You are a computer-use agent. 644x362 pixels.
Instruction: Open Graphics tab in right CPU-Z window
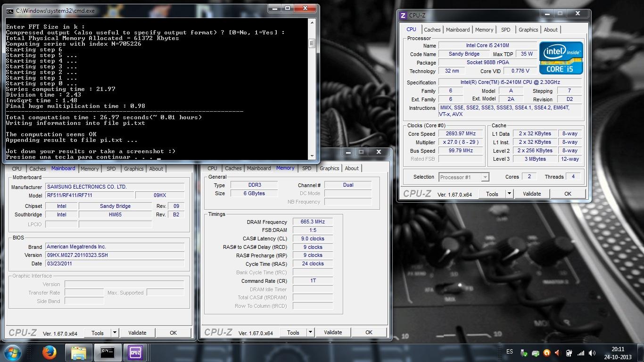(528, 30)
